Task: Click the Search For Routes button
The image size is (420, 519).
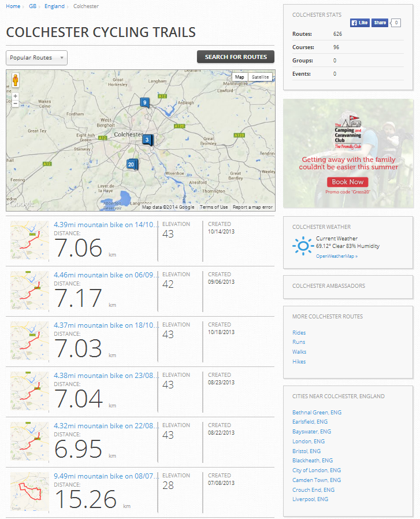Action: (236, 57)
